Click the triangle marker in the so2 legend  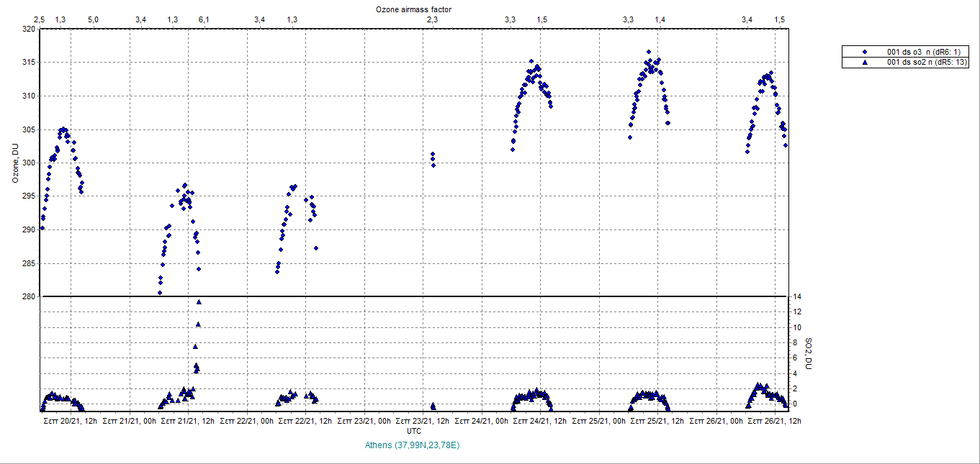pos(866,63)
